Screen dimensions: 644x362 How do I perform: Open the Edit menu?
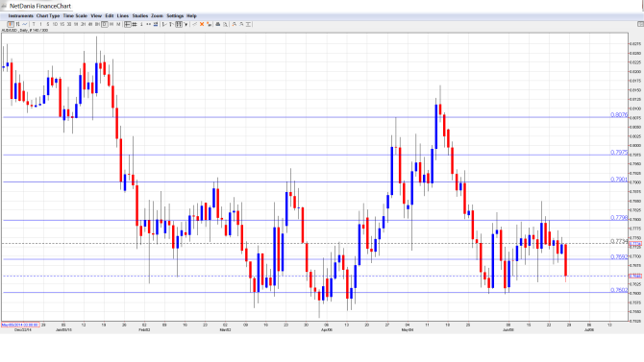[110, 15]
